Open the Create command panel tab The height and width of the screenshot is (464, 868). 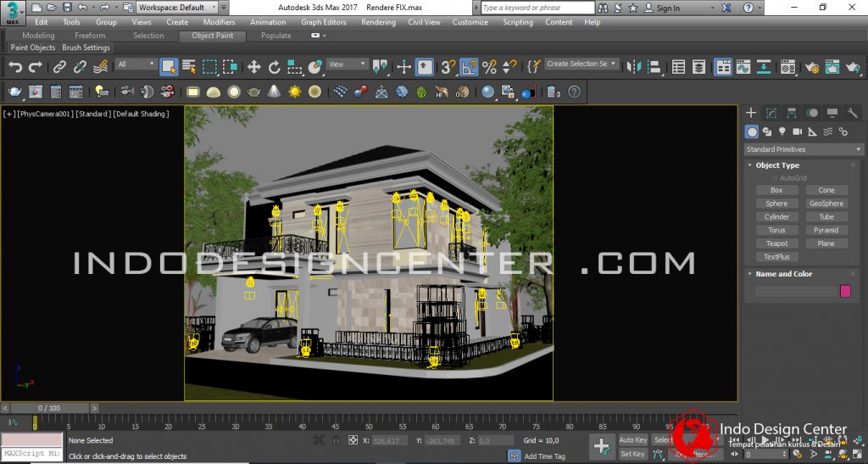[x=751, y=113]
